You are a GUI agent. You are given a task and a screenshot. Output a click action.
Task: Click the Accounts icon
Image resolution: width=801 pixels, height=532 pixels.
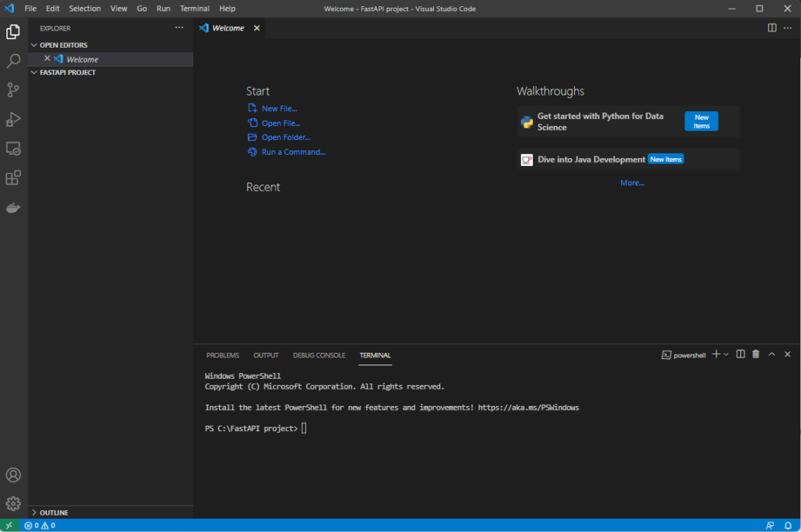[x=13, y=475]
